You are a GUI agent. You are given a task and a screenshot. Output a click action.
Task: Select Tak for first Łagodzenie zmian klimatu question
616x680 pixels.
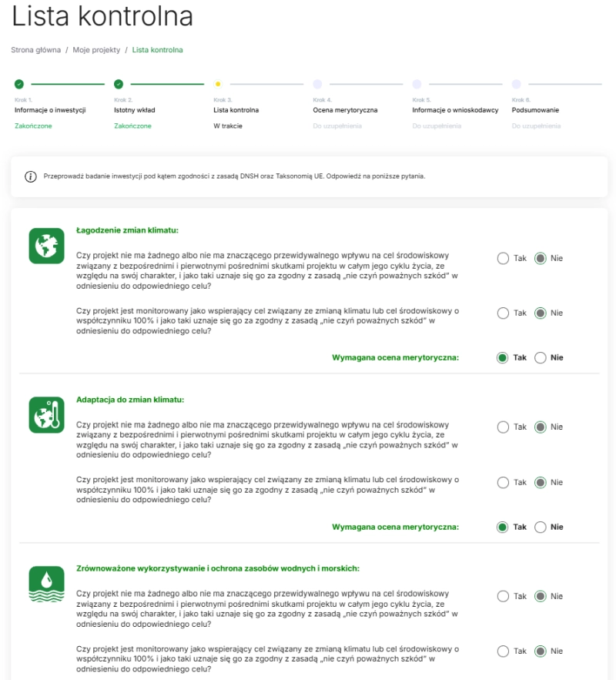[504, 258]
